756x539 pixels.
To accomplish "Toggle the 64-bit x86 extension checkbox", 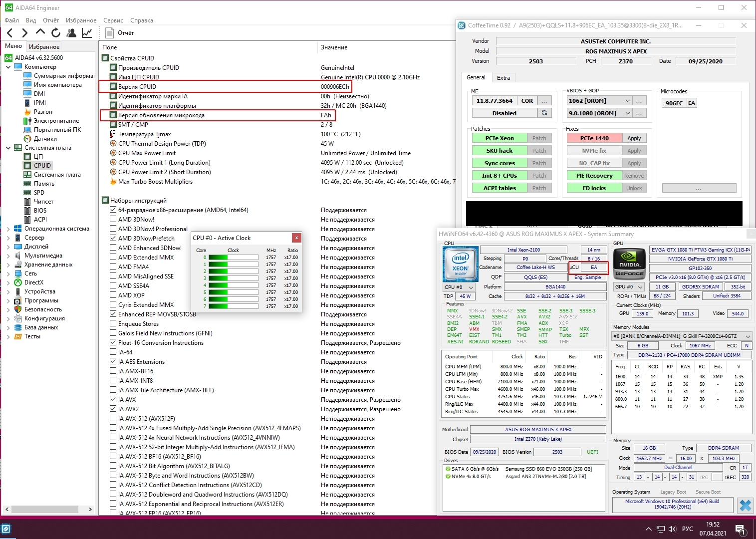I will point(113,210).
